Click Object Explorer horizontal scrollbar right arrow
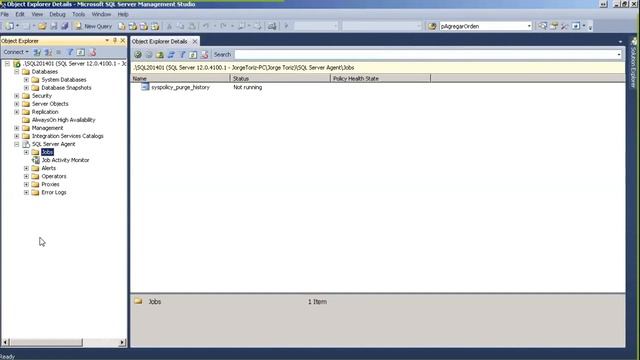This screenshot has width=640, height=360. pyautogui.click(x=122, y=342)
